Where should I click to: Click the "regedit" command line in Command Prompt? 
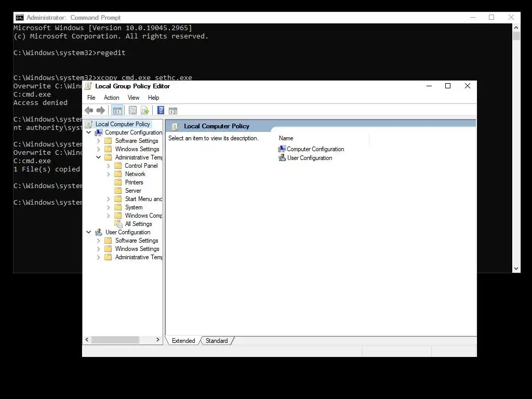69,52
